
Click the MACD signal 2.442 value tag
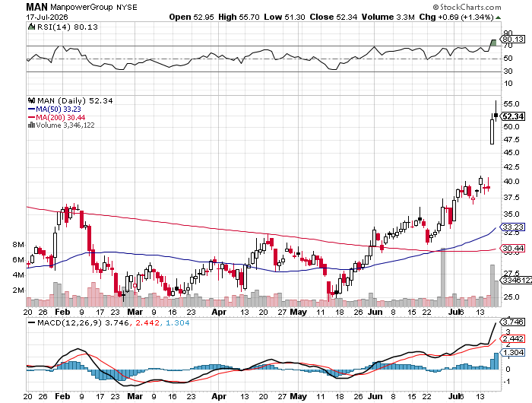513,339
